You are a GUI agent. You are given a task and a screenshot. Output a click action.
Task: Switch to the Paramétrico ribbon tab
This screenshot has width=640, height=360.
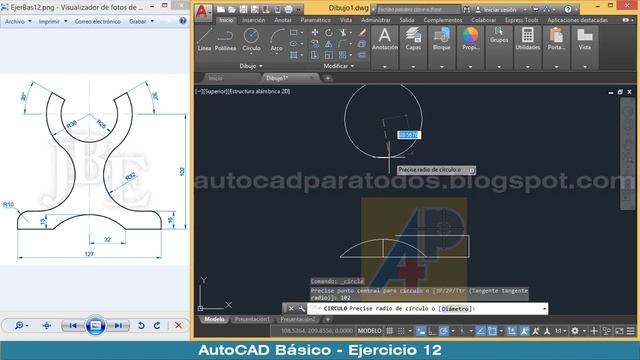315,20
